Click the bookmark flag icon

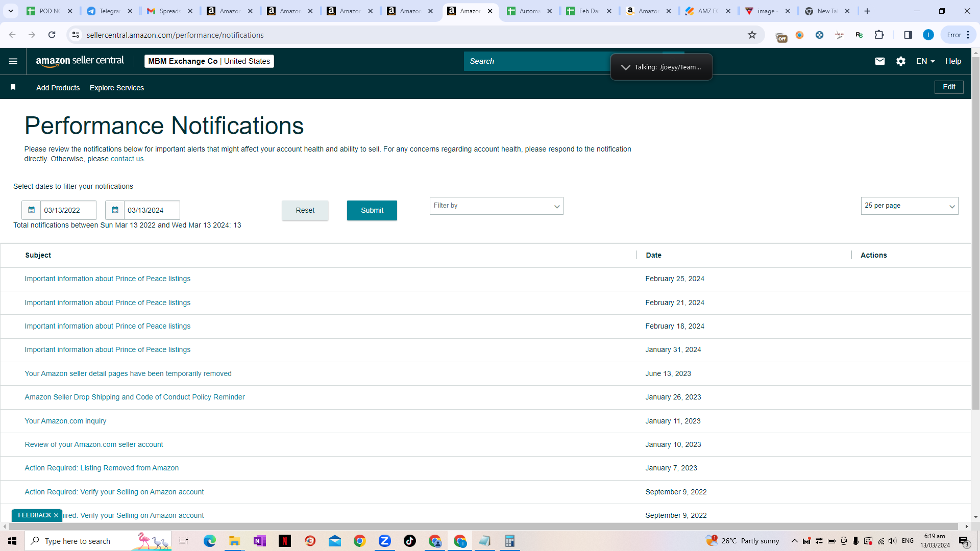[x=13, y=87]
